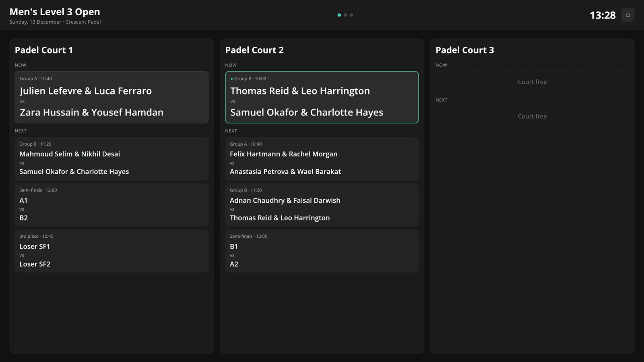Image resolution: width=644 pixels, height=362 pixels.
Task: Click the "Group B · 10:00" live match label
Action: 250,79
